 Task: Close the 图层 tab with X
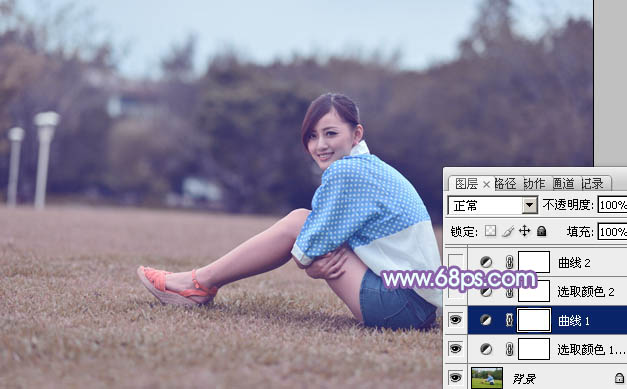(x=486, y=184)
